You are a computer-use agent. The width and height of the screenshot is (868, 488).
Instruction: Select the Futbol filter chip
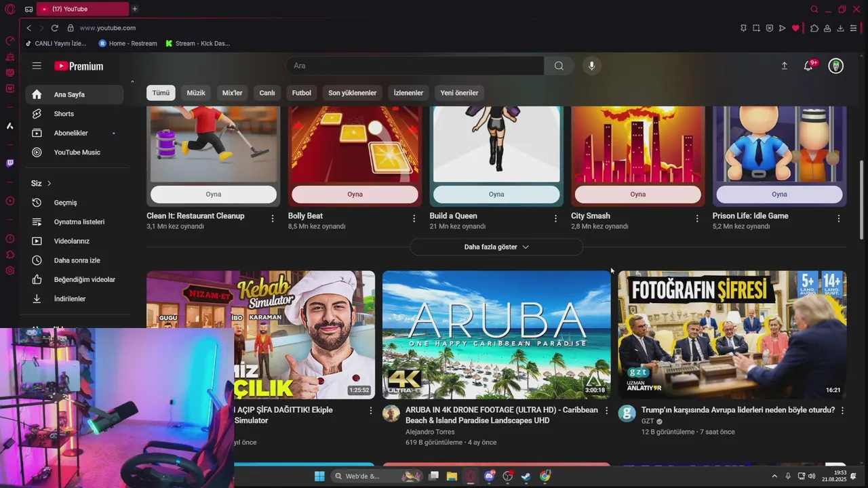pyautogui.click(x=302, y=93)
